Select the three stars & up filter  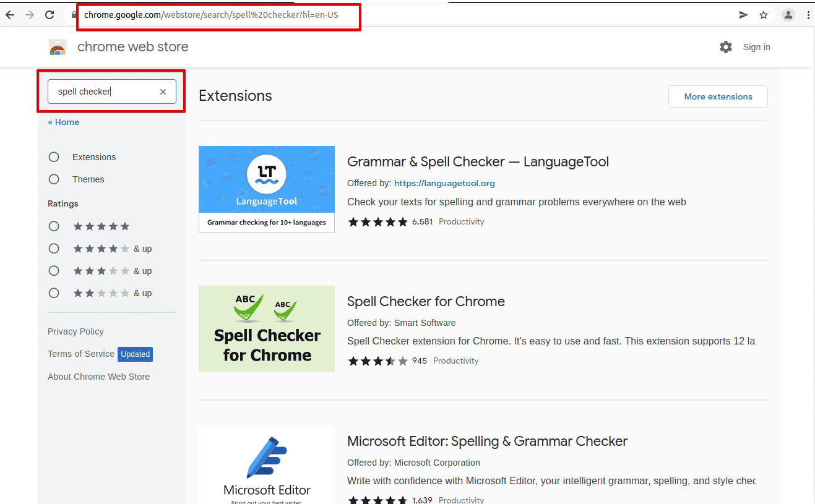point(54,271)
